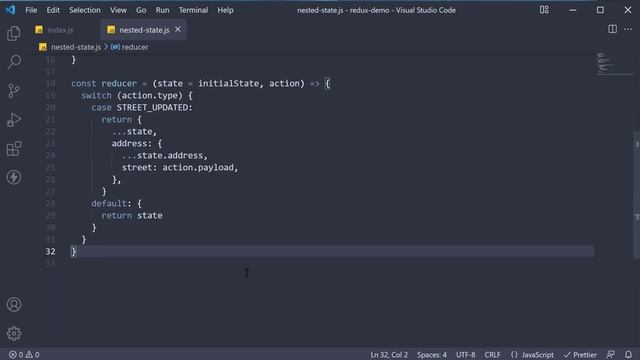The width and height of the screenshot is (640, 360).
Task: Open Run and Debug view
Action: point(14,120)
